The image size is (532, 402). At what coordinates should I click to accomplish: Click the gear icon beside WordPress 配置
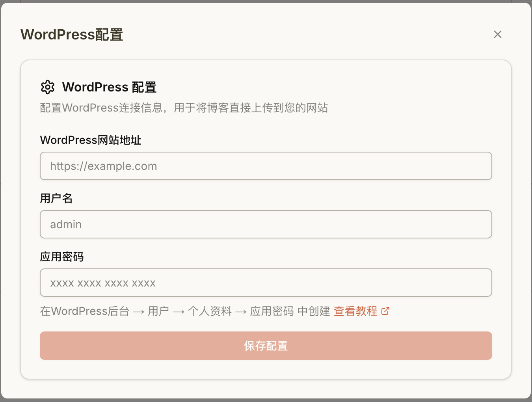48,87
